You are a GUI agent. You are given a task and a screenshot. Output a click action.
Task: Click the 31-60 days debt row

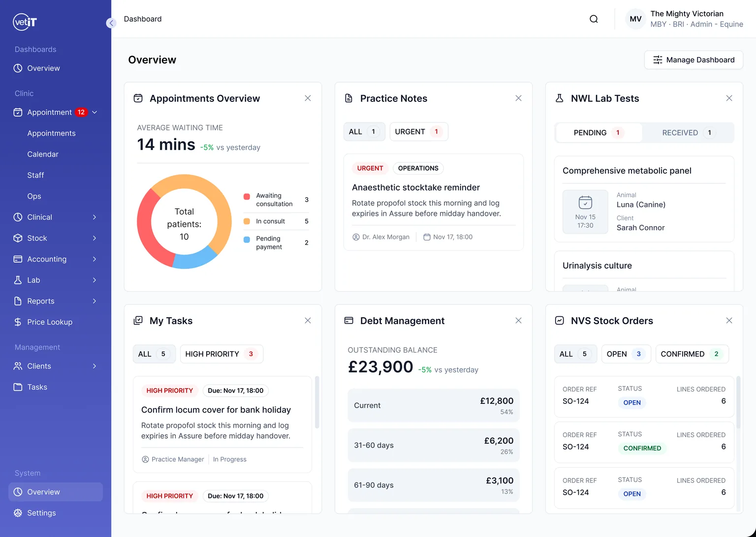click(x=434, y=446)
